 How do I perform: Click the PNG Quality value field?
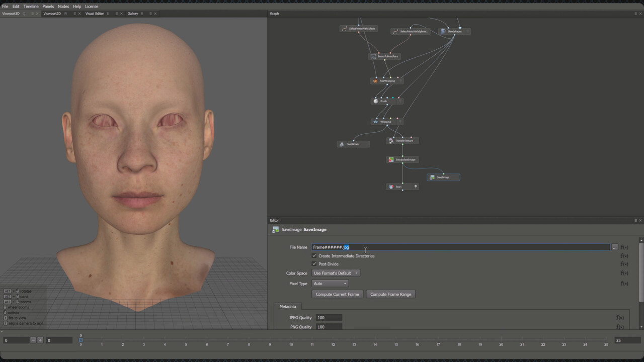pos(329,327)
